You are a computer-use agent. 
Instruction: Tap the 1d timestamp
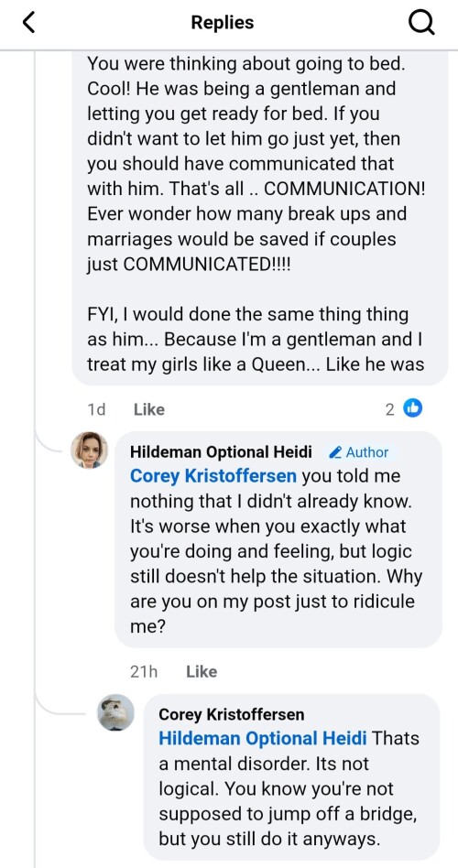tap(96, 409)
